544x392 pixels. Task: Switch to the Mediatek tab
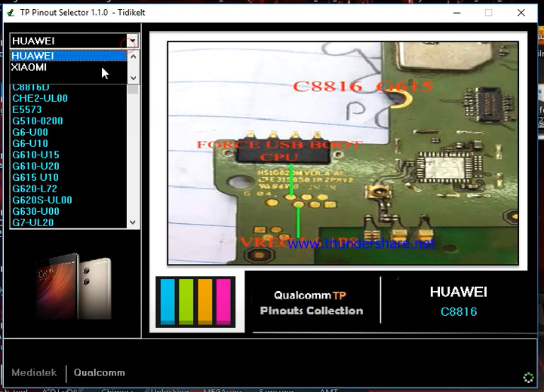click(34, 372)
